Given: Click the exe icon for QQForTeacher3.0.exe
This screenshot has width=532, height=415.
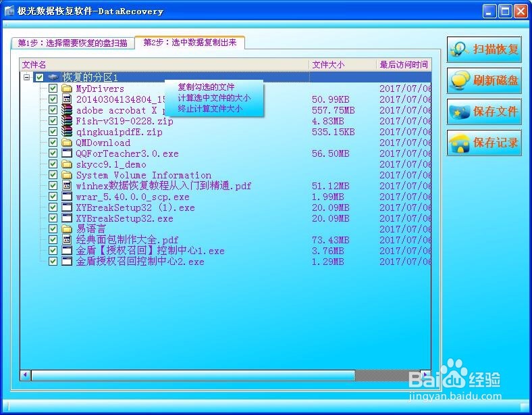Looking at the screenshot, I should point(67,153).
